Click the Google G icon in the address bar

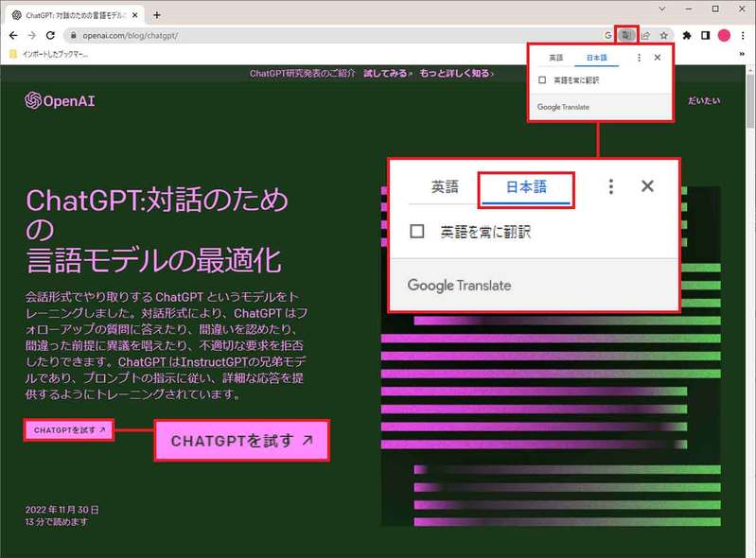click(608, 35)
